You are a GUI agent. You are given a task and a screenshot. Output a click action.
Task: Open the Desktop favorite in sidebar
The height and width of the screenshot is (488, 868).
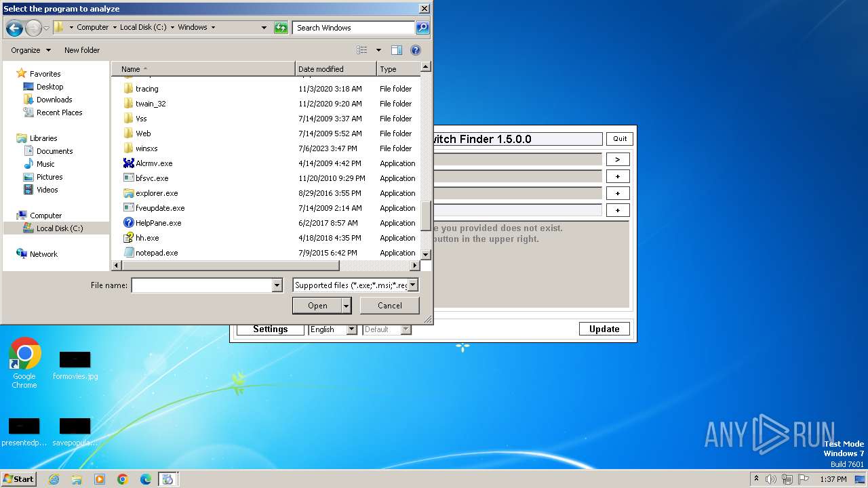point(50,87)
